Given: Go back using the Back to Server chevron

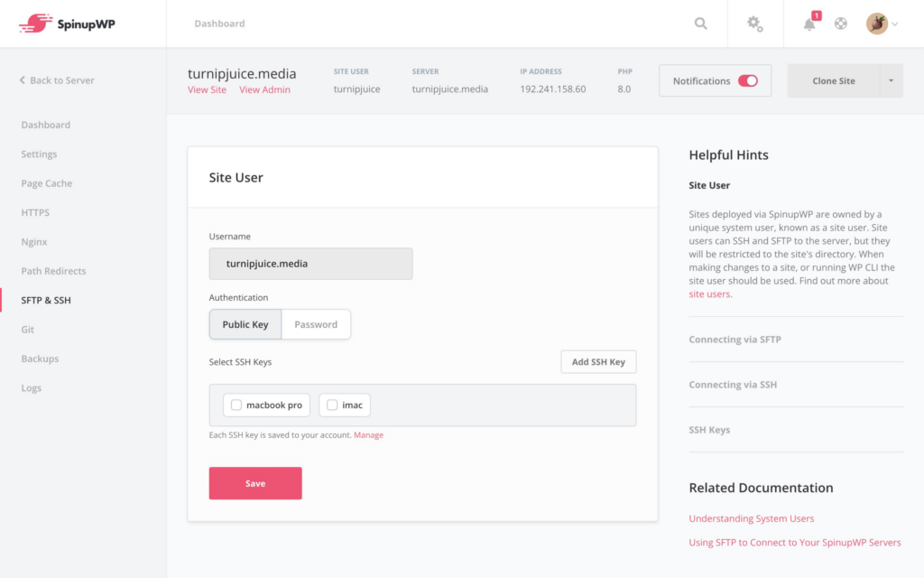Looking at the screenshot, I should coord(22,80).
